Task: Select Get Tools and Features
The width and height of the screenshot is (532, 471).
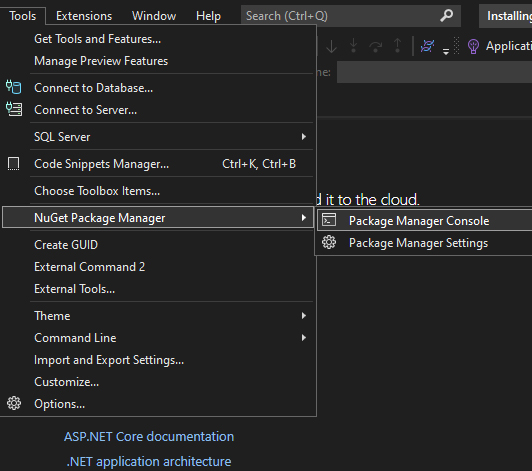Action: pyautogui.click(x=98, y=39)
